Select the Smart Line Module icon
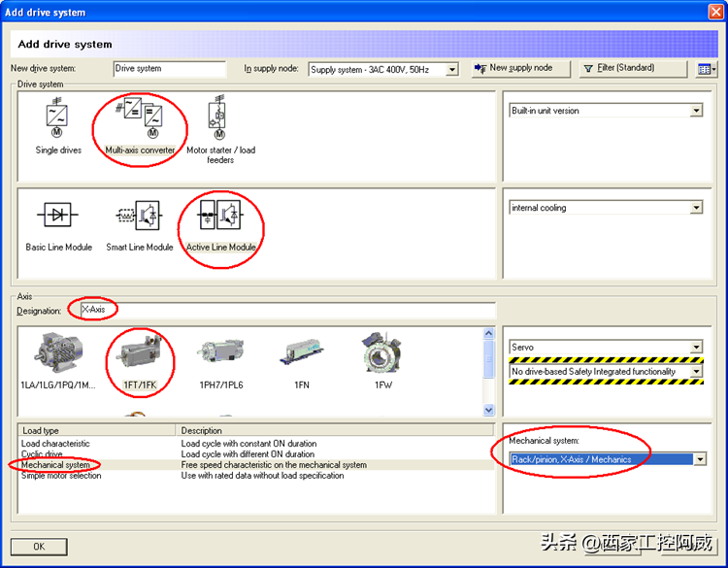This screenshot has height=568, width=728. coord(139,216)
